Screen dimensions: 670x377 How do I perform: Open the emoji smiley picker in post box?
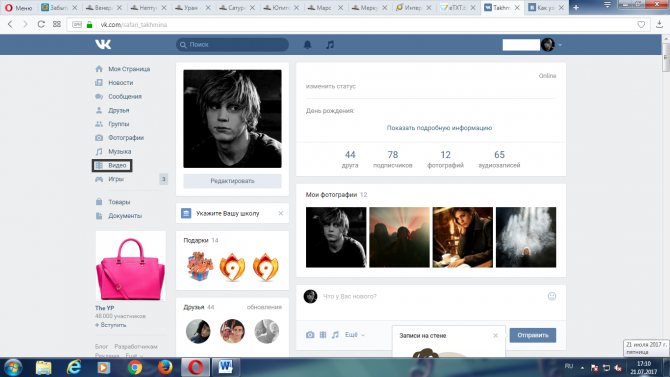tap(552, 296)
